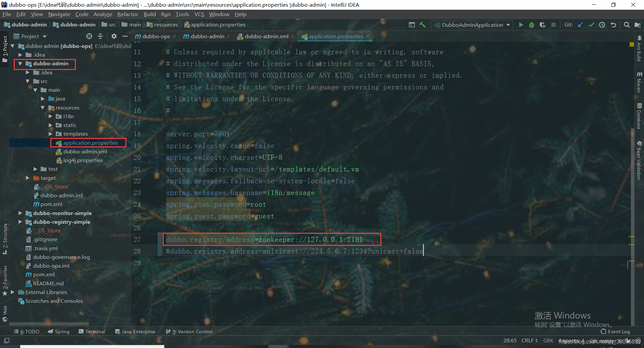Viewport: 644px width, 348px height.
Task: Open the Database side tool window
Action: [x=639, y=116]
